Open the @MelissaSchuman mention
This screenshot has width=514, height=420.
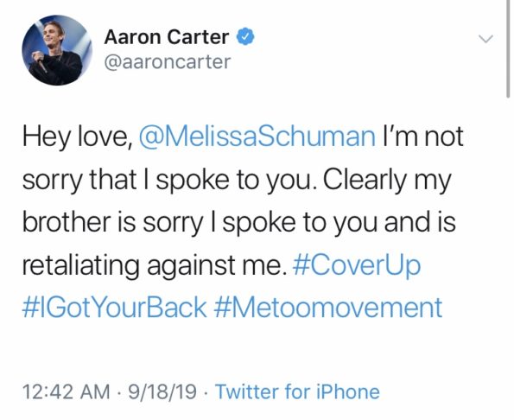(257, 137)
